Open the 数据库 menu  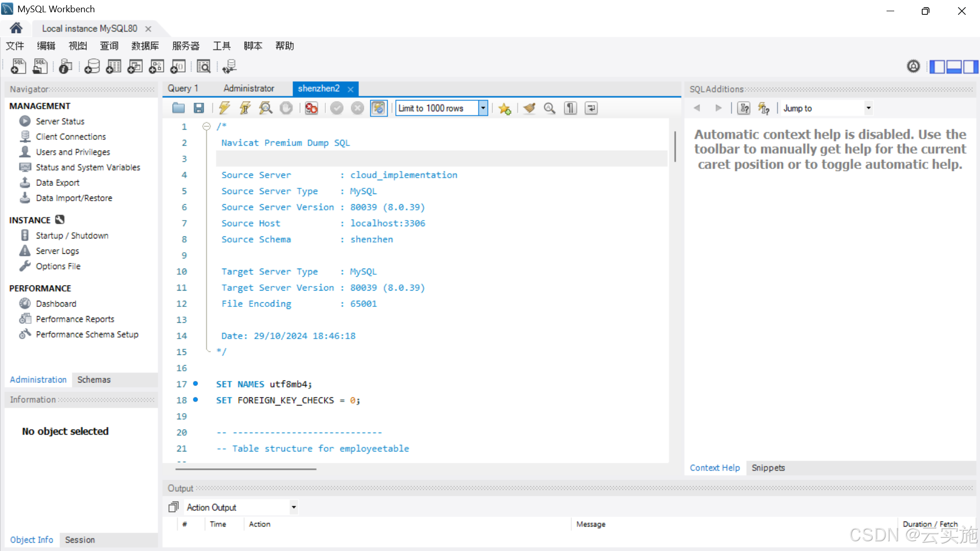[145, 46]
